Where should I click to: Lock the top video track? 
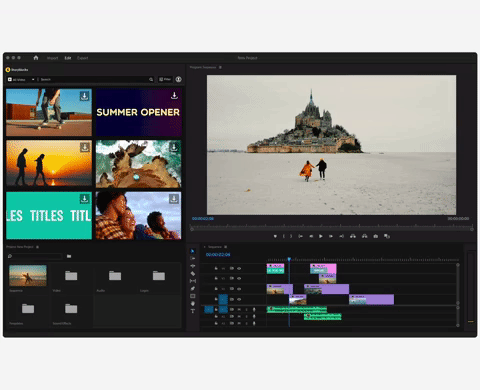[x=216, y=268]
